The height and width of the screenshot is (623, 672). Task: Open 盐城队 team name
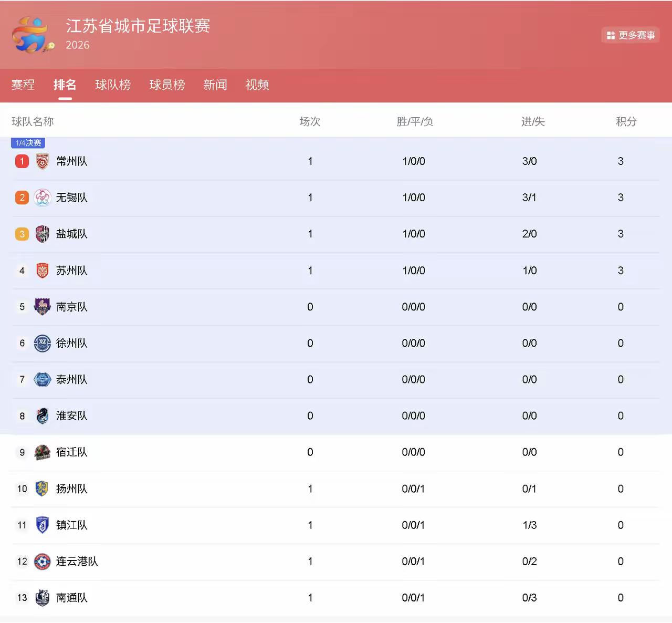tap(72, 234)
